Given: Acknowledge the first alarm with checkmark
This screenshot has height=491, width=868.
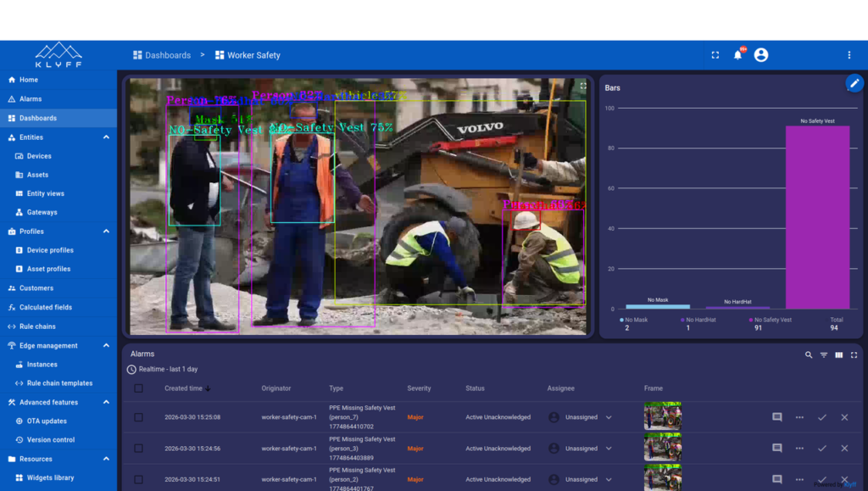Looking at the screenshot, I should [x=821, y=417].
